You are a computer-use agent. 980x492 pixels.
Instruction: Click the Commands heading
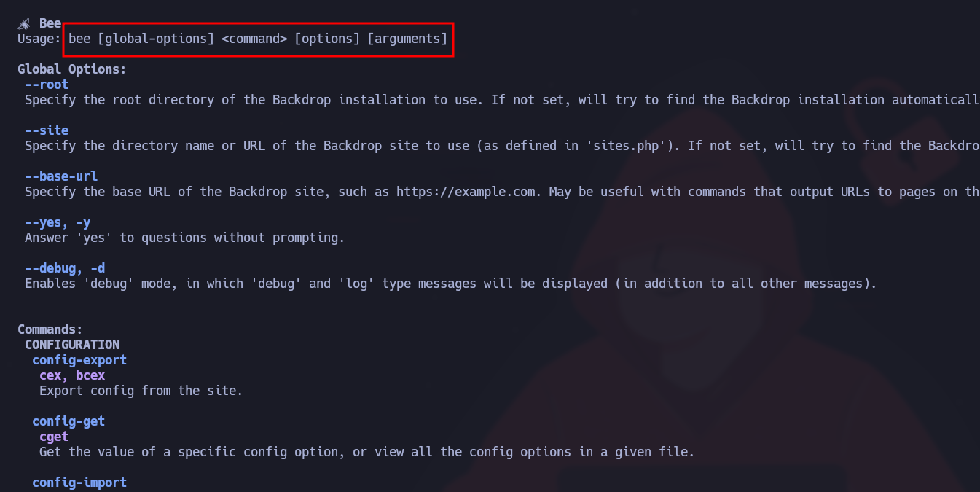point(50,329)
